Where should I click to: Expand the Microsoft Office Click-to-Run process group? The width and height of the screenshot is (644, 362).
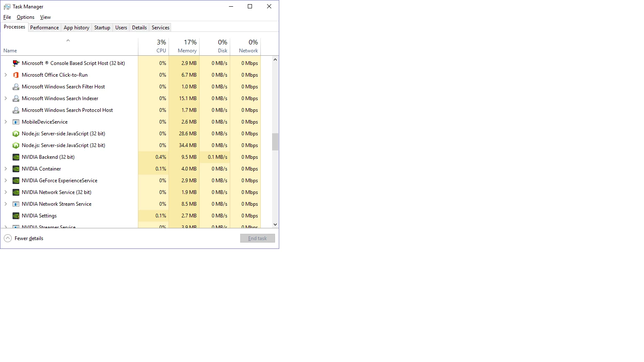pyautogui.click(x=5, y=75)
